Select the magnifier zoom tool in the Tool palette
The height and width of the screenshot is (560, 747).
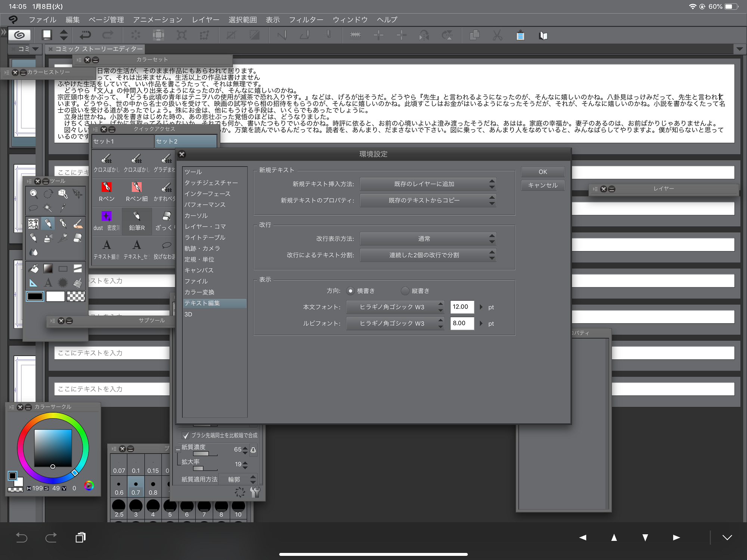(x=34, y=194)
